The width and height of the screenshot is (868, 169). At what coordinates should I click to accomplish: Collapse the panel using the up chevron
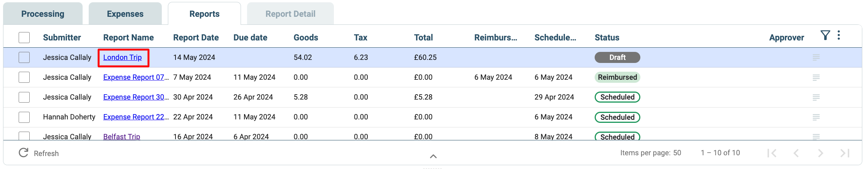pos(433,156)
